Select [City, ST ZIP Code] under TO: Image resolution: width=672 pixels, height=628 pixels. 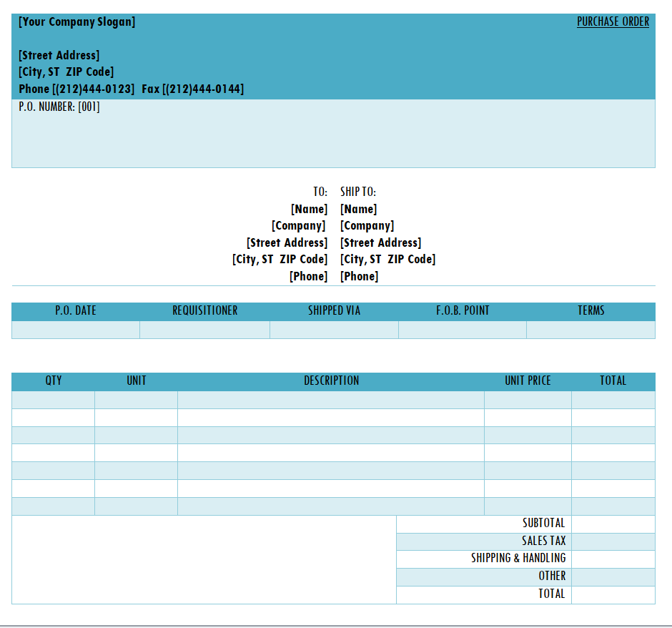[x=280, y=260]
